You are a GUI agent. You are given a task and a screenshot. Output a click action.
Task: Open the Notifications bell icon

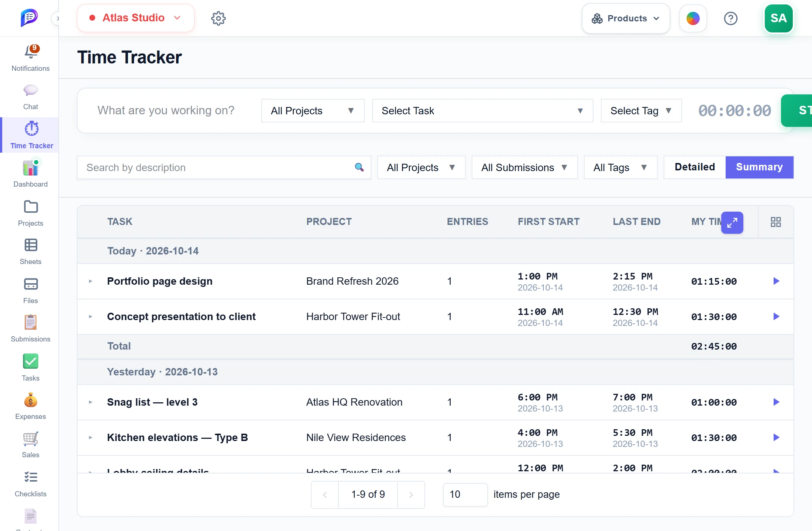tap(31, 52)
